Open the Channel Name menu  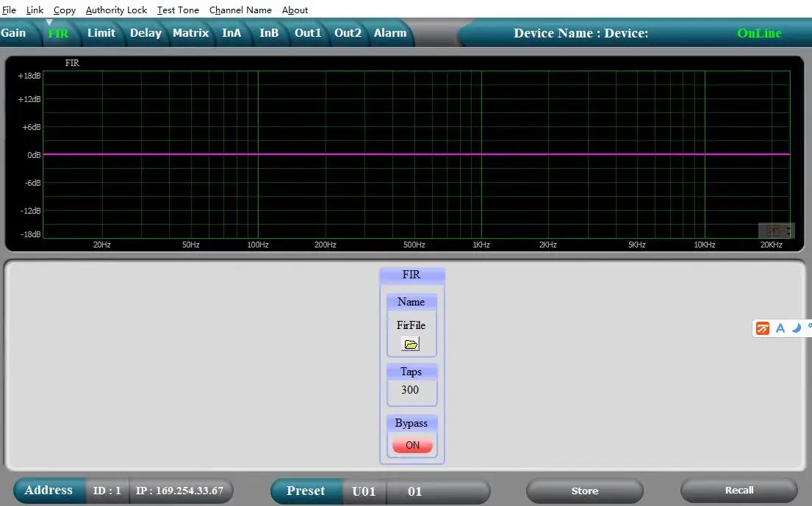point(240,10)
